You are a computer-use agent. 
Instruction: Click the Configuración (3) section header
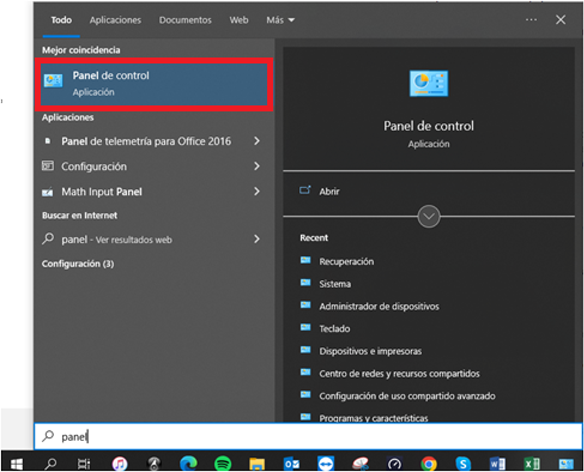78,264
